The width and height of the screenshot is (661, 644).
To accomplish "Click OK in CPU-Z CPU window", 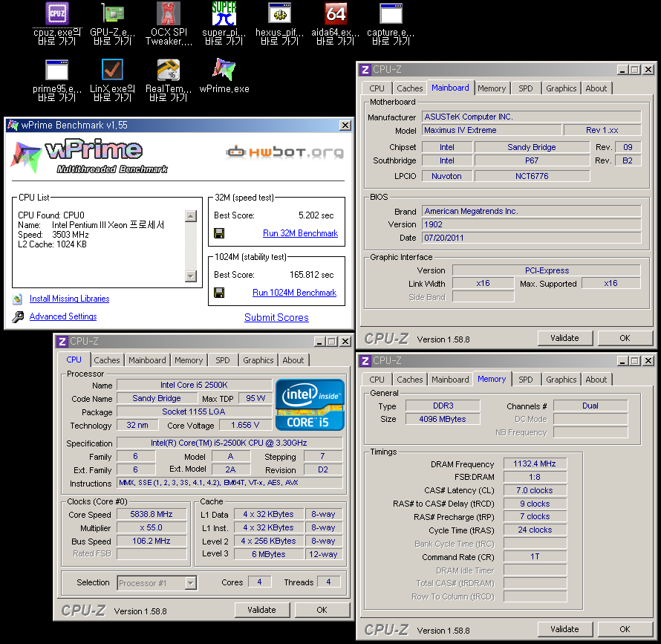I will tap(322, 610).
